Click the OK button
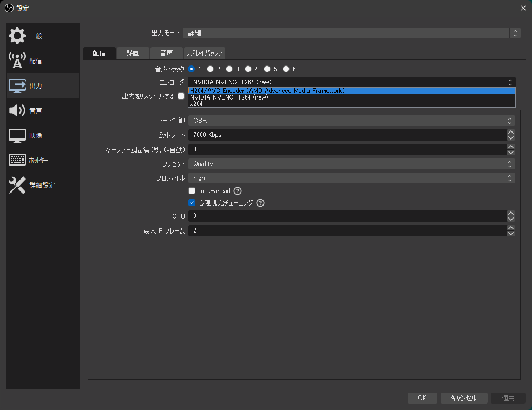This screenshot has width=532, height=410. [422, 398]
